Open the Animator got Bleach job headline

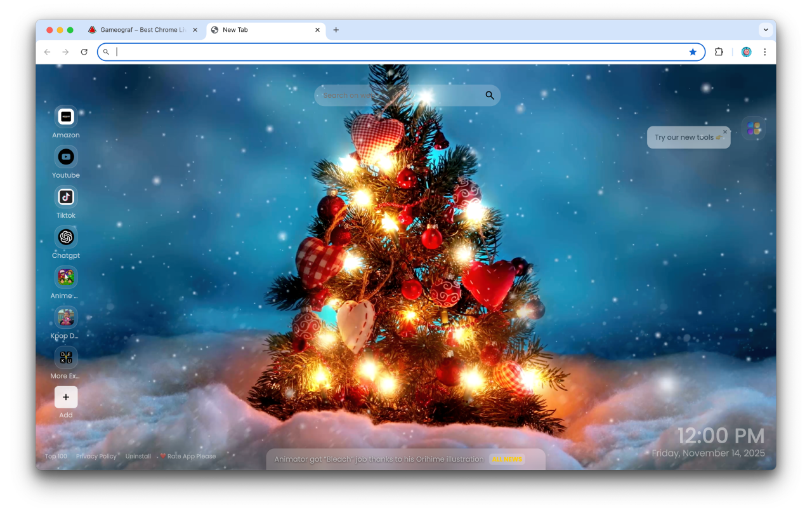tap(379, 459)
